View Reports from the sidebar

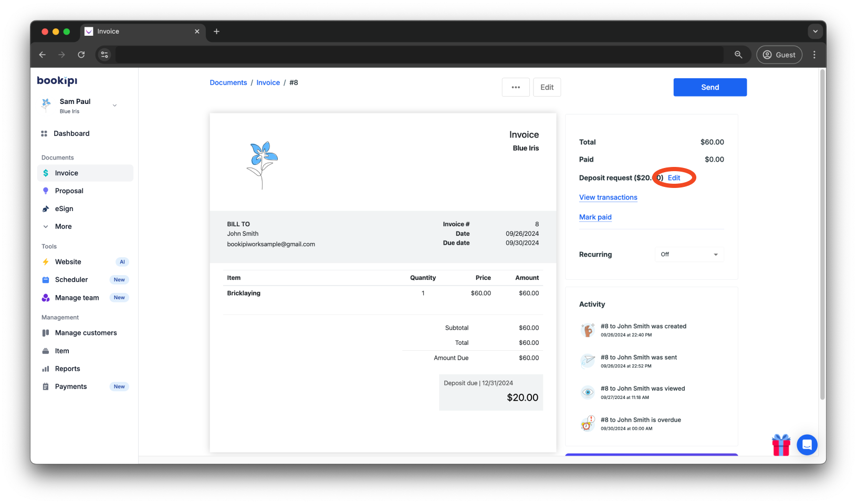click(x=66, y=369)
